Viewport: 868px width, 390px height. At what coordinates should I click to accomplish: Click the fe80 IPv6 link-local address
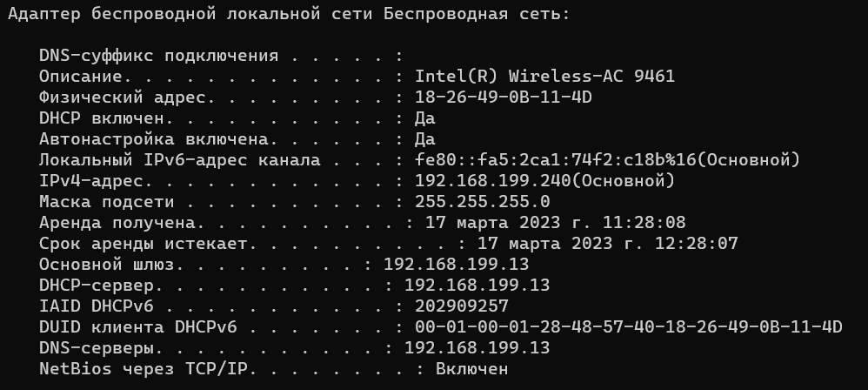point(555,160)
